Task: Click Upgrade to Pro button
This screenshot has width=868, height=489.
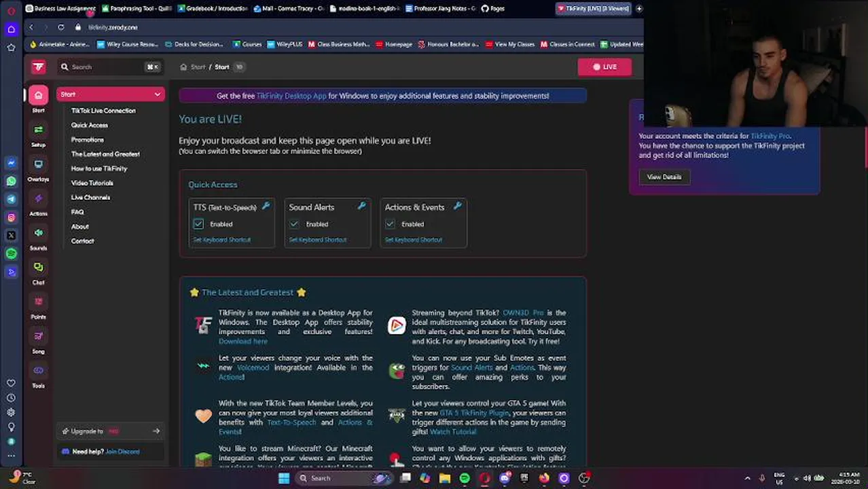Action: coord(111,431)
